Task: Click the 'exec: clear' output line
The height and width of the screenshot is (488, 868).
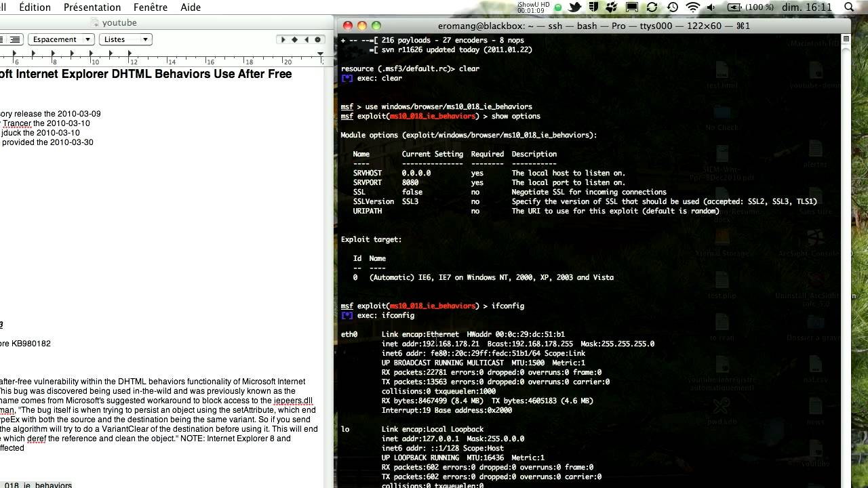Action: [x=372, y=78]
